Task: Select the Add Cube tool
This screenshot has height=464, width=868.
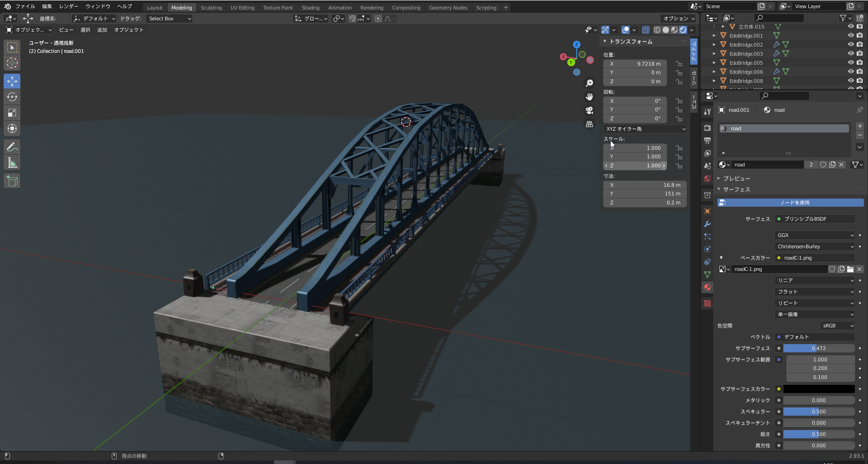Action: point(12,181)
